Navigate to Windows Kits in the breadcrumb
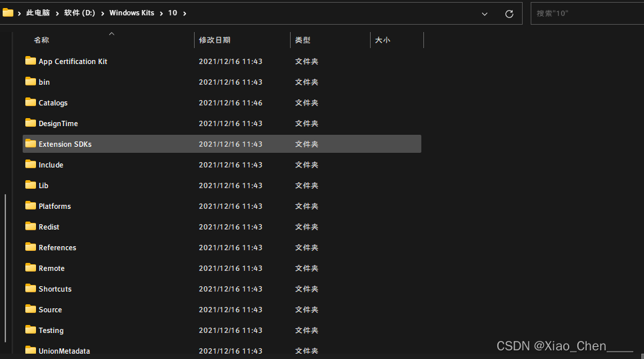This screenshot has height=359, width=644. [x=132, y=13]
